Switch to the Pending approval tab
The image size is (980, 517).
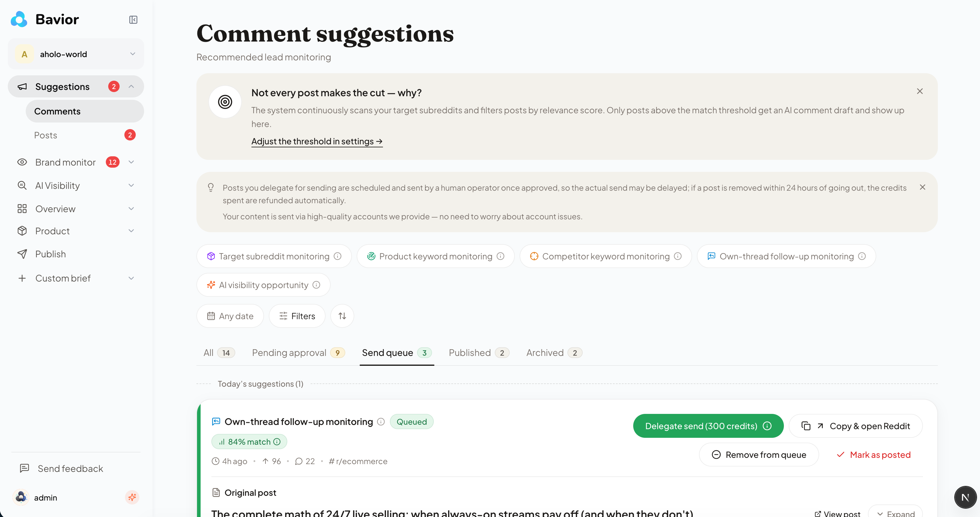coord(298,353)
